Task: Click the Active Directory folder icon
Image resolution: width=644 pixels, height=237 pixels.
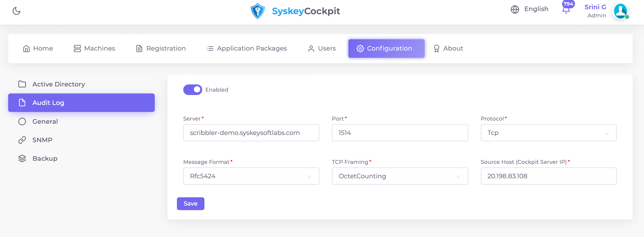Action: pos(23,84)
